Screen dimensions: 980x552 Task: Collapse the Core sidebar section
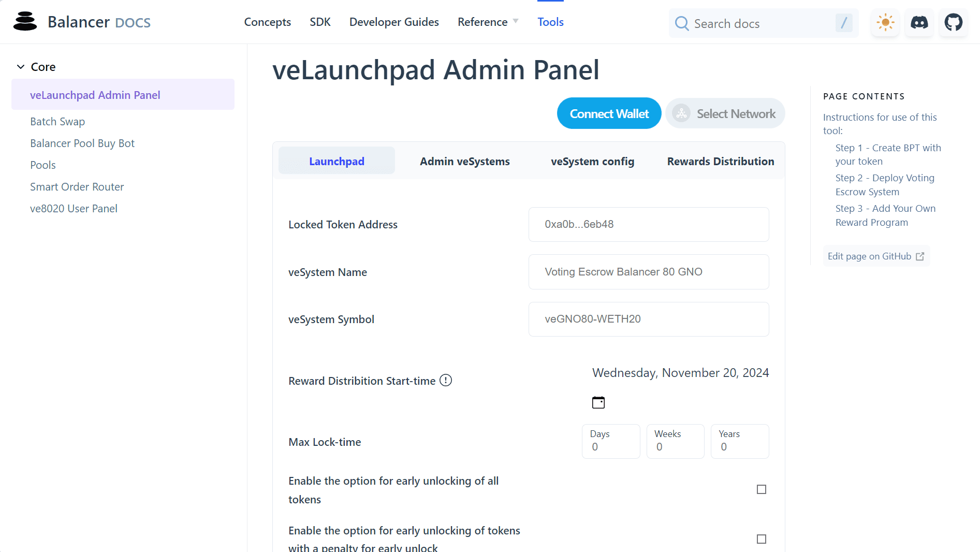21,67
